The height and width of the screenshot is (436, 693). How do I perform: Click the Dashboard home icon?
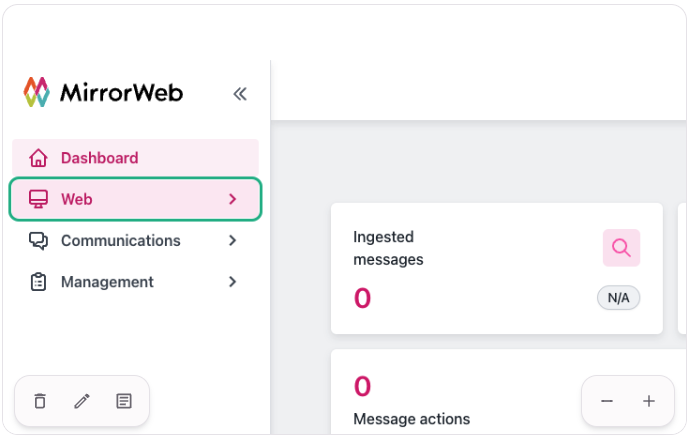[38, 158]
